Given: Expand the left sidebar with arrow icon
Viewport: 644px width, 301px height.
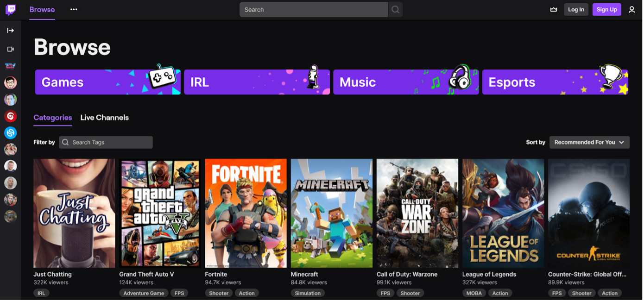Looking at the screenshot, I should (x=10, y=31).
